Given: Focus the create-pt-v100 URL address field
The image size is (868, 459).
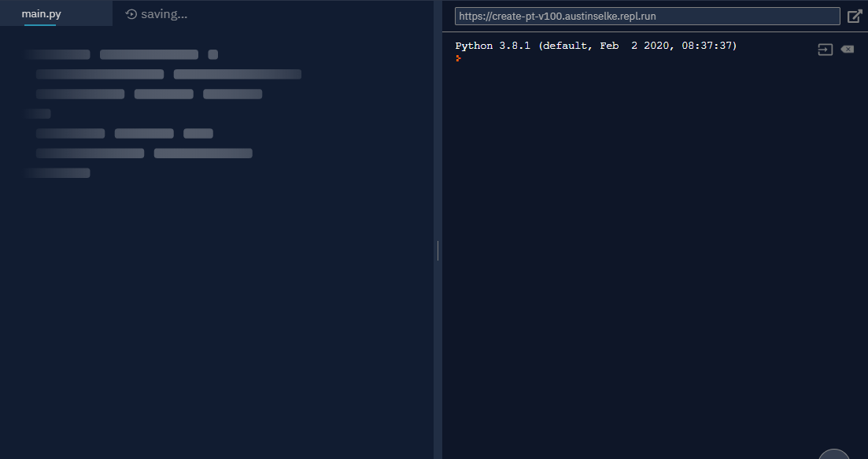Looking at the screenshot, I should 647,16.
